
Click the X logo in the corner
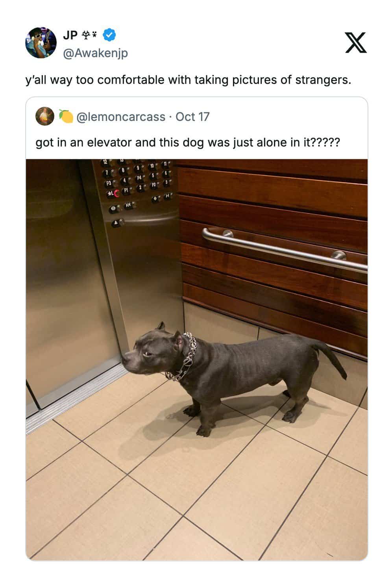[356, 43]
